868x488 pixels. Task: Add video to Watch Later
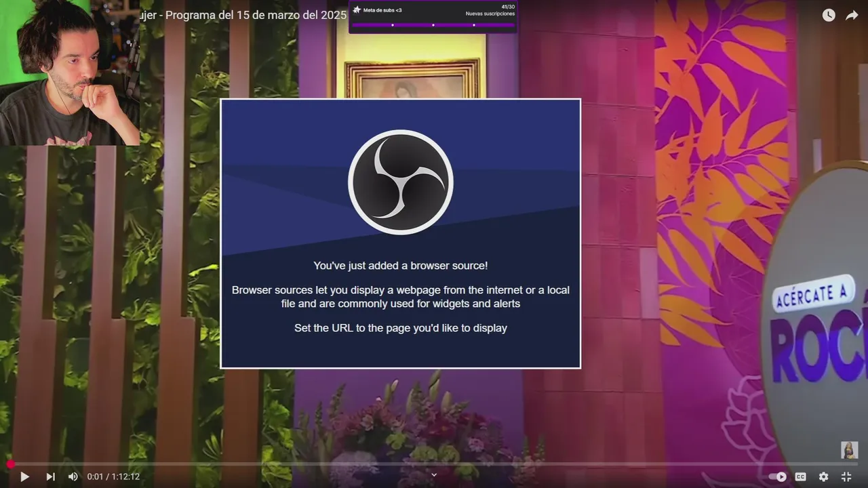[x=829, y=15]
